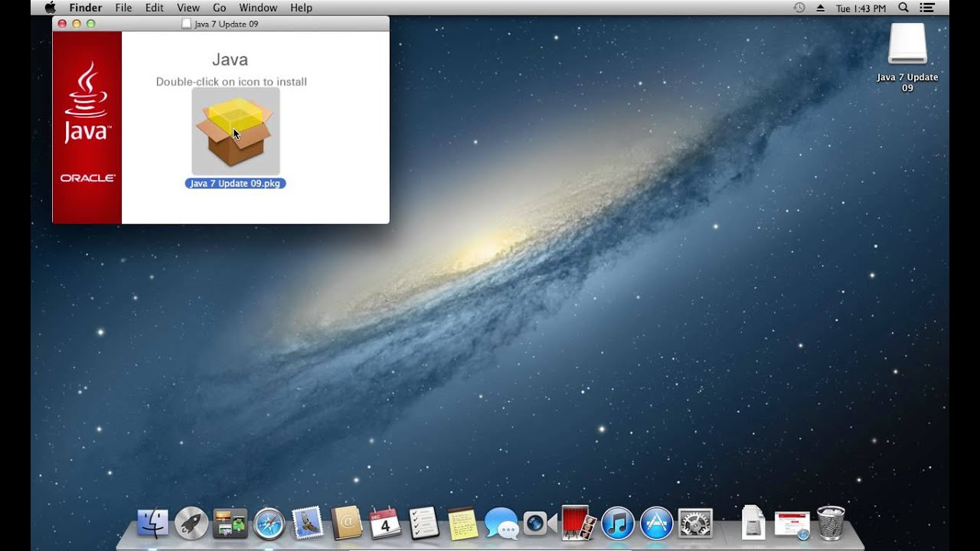
Task: Open Time Machine menu bar icon
Action: click(799, 8)
